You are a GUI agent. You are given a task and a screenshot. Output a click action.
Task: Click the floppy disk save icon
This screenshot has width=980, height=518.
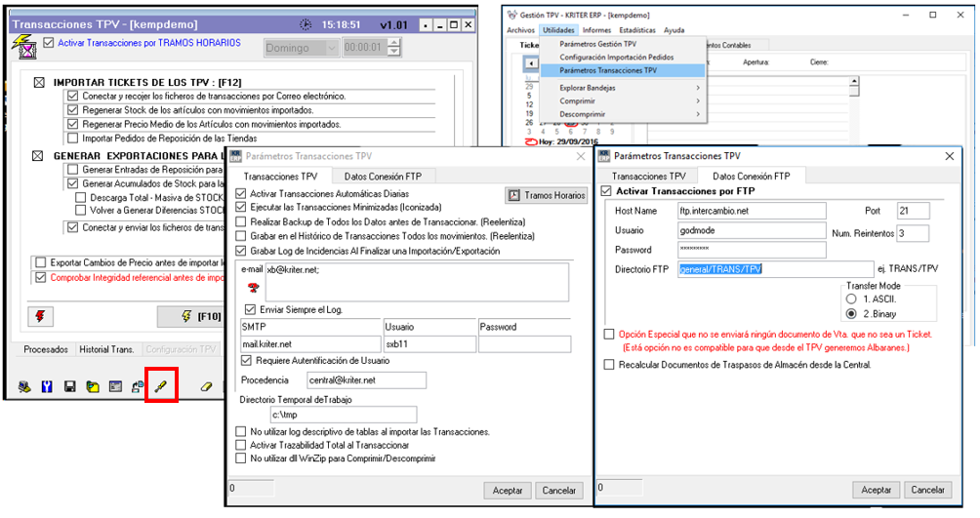[70, 386]
